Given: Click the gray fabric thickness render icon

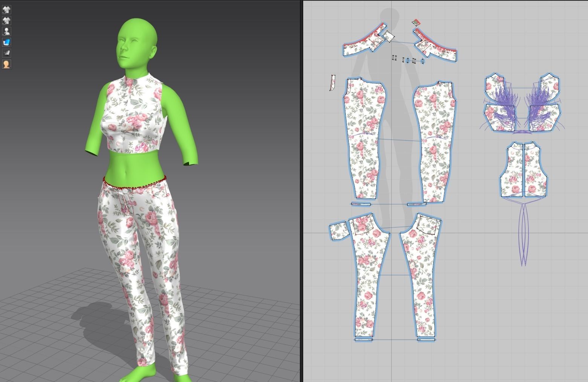Looking at the screenshot, I should 6,53.
